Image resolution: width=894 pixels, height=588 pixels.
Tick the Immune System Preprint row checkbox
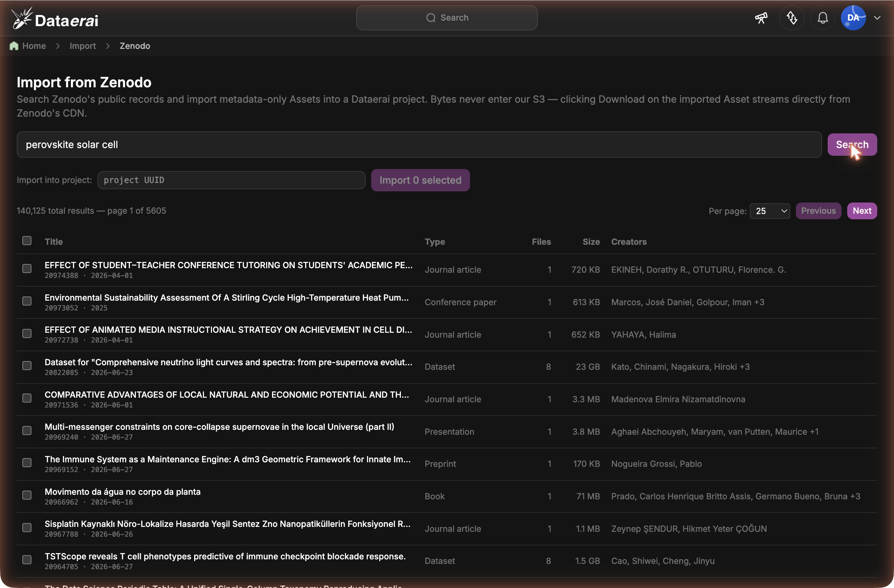tap(27, 463)
